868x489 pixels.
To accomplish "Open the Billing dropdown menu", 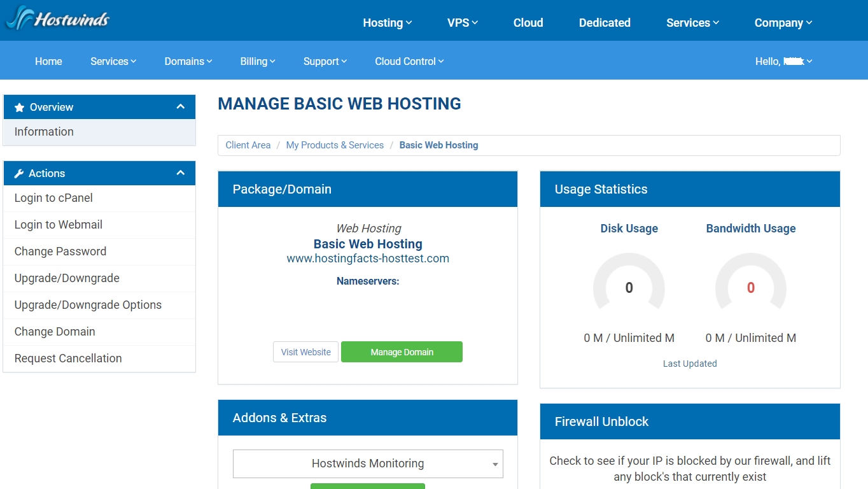I will [258, 62].
